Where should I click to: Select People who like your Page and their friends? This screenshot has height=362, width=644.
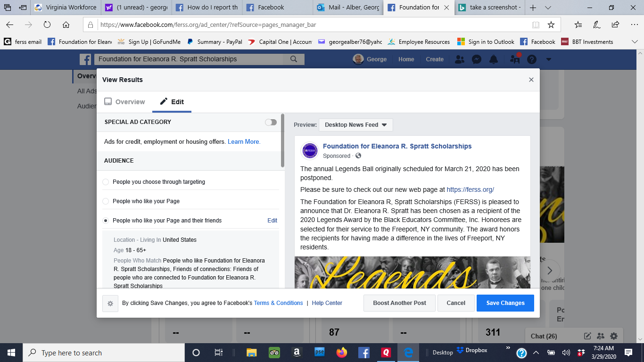point(106,221)
